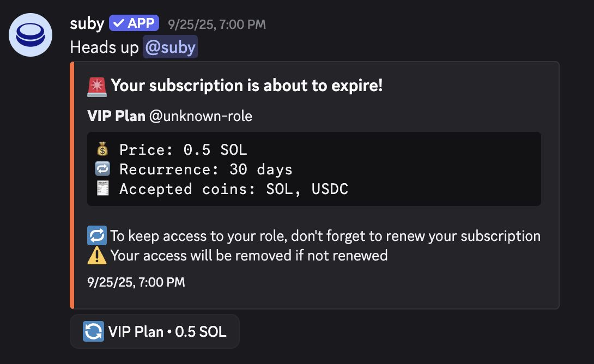Viewport: 594px width, 364px height.
Task: Click the @unknown-role mention
Action: pos(201,116)
